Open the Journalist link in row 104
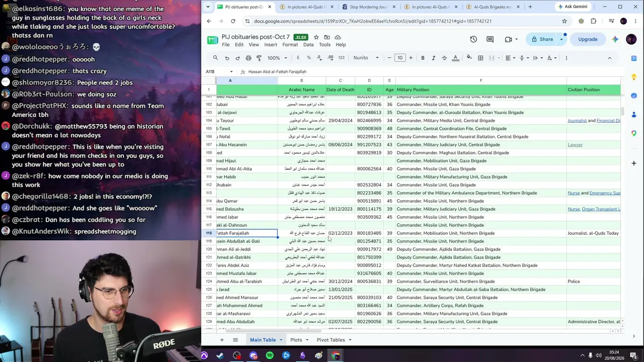The width and height of the screenshot is (644, 362). click(x=577, y=121)
